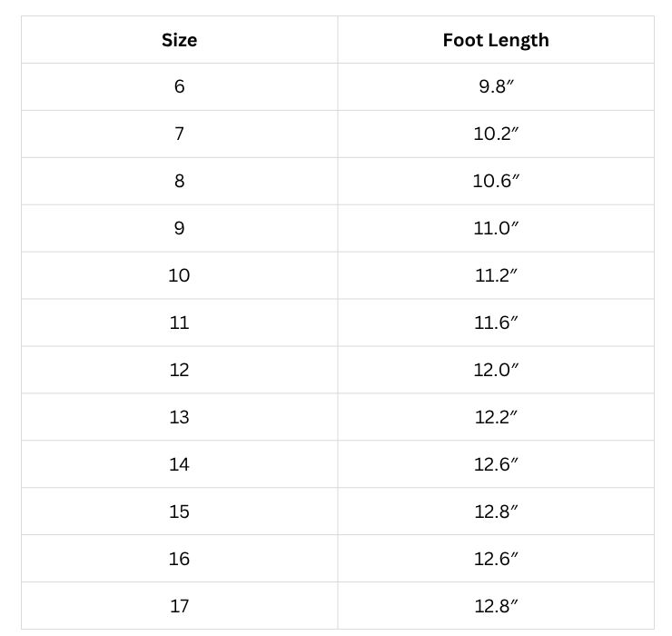This screenshot has height=636, width=672.
Task: Click the 12.2″ foot length value
Action: [496, 417]
